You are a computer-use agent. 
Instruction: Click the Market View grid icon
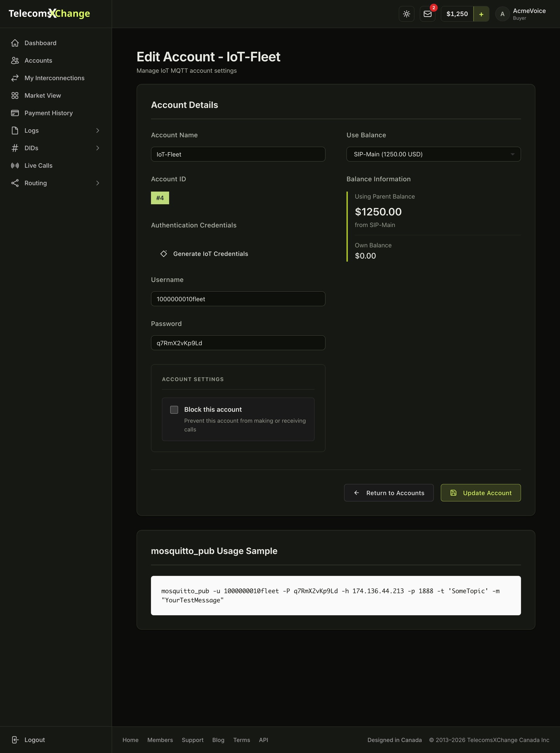point(15,96)
